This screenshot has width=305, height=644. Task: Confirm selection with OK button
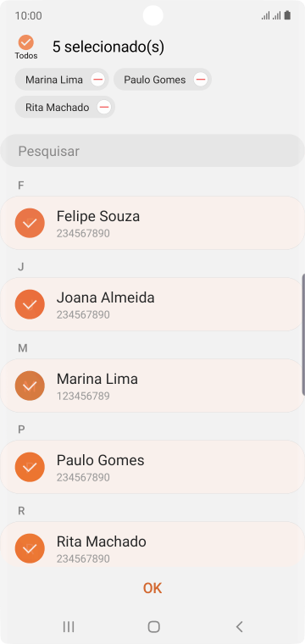[x=152, y=588]
